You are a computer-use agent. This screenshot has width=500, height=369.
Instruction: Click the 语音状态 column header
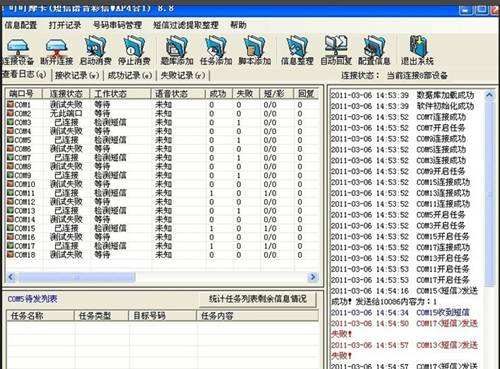pyautogui.click(x=178, y=94)
